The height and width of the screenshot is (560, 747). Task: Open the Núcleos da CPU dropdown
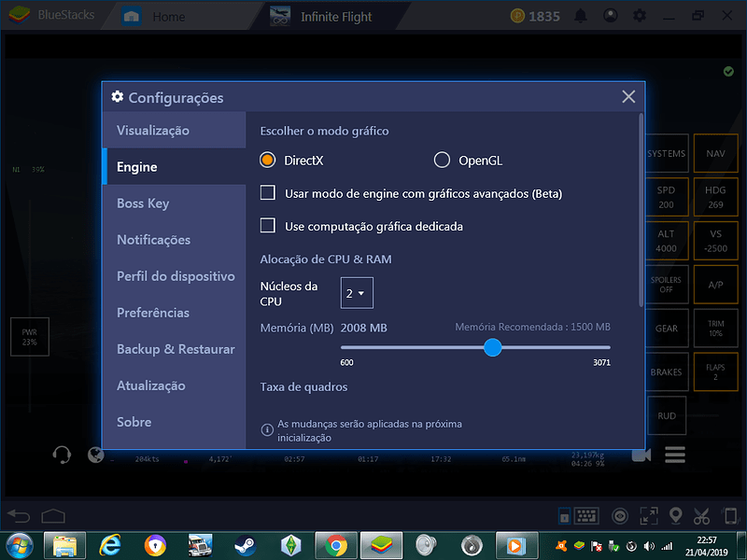[x=357, y=293]
